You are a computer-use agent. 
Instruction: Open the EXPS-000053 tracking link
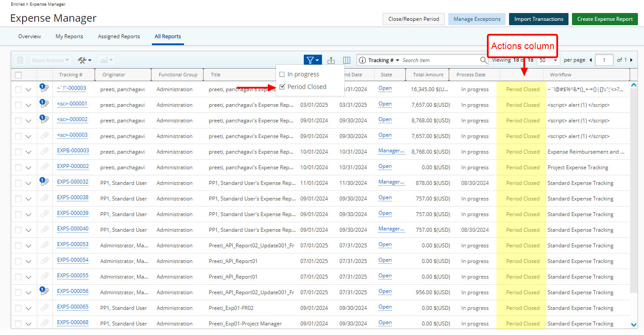click(x=72, y=244)
